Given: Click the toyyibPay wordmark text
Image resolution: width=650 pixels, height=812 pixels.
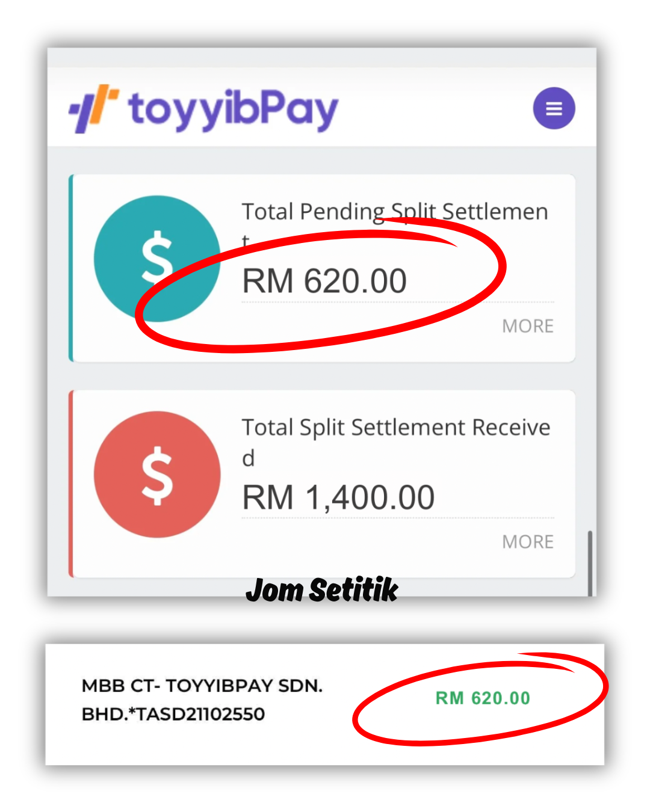Looking at the screenshot, I should point(233,109).
